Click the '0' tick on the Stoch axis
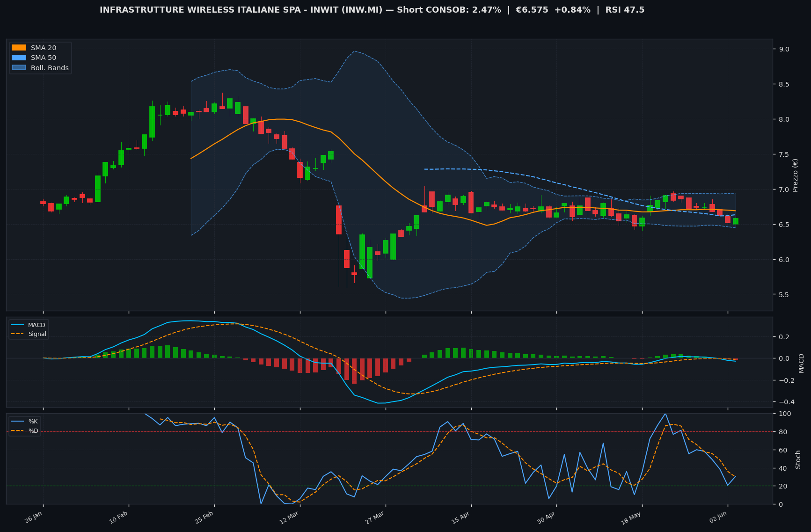The height and width of the screenshot is (532, 811). point(781,504)
